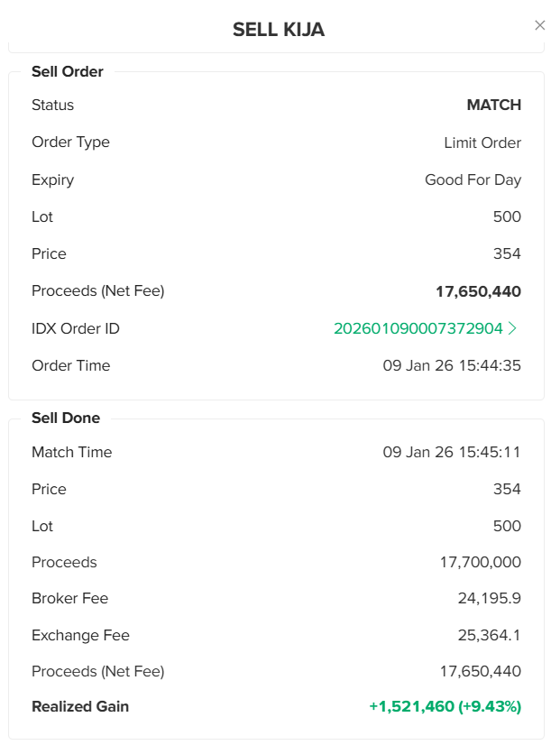560x754 pixels.
Task: Select the Exchange Fee amount 25,364.1
Action: [489, 635]
